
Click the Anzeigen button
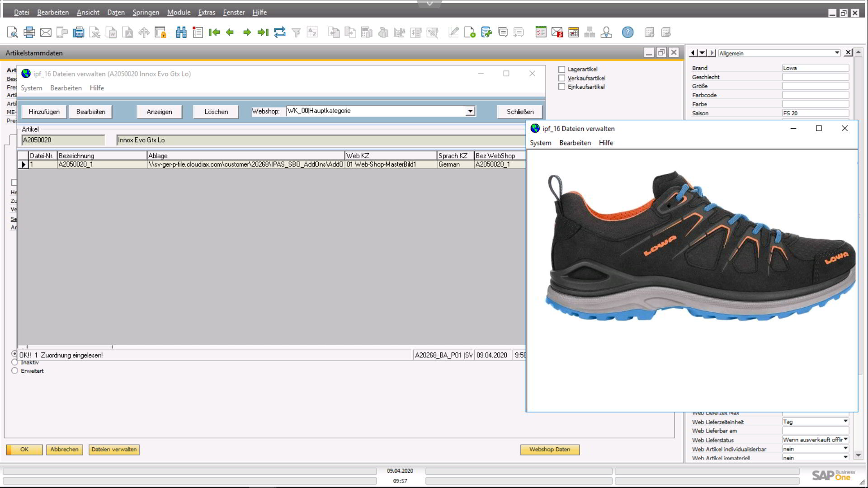click(x=159, y=112)
